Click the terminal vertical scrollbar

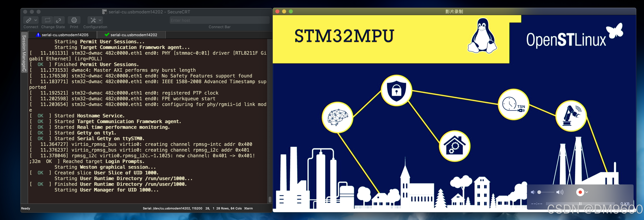point(270,199)
